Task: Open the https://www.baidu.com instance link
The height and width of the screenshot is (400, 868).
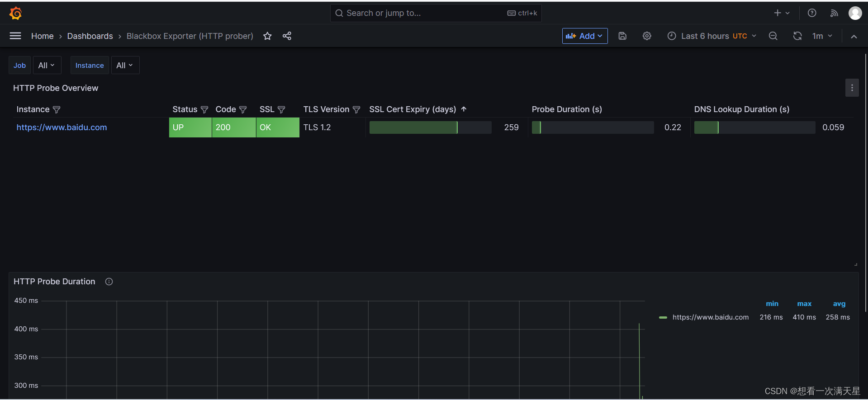Action: [62, 127]
